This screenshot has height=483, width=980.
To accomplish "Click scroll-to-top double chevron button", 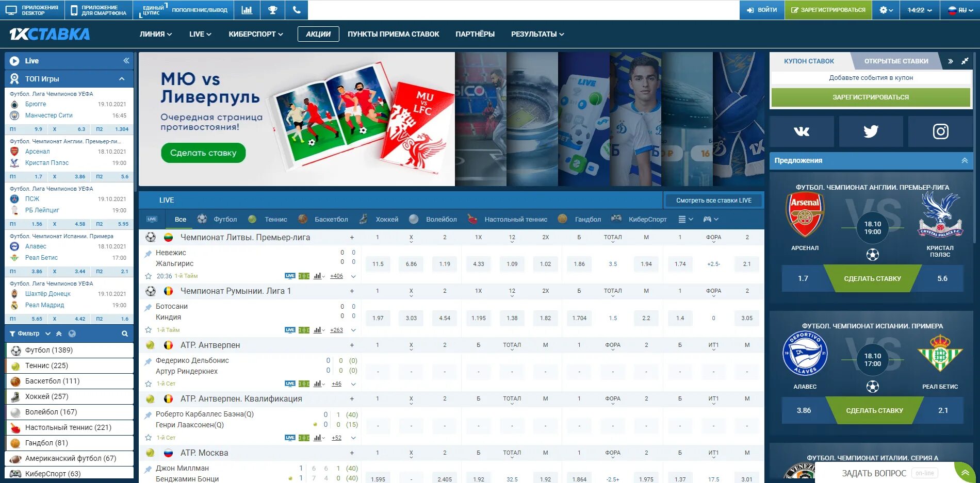I will (x=965, y=473).
